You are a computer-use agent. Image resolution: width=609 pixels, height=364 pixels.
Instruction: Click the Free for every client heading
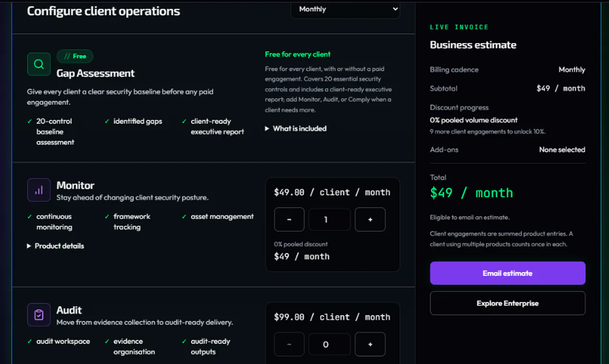298,54
